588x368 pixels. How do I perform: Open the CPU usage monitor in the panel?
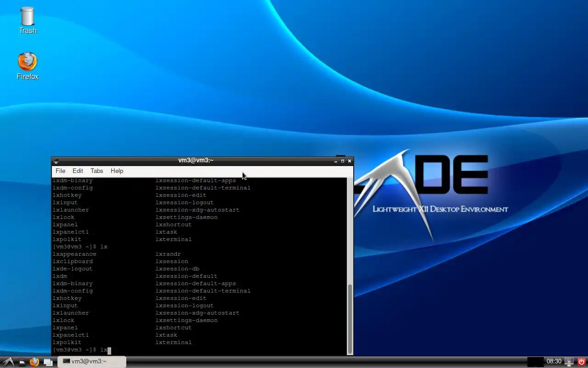(x=535, y=362)
